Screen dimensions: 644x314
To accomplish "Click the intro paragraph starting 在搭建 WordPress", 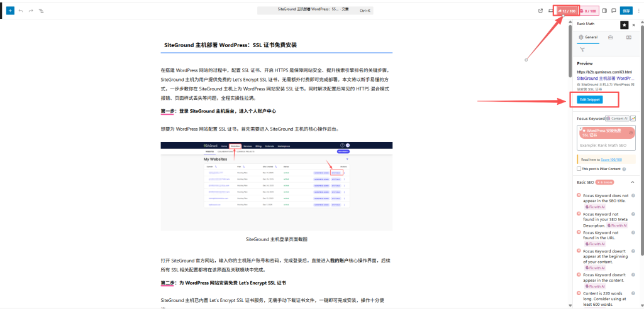I will tap(275, 84).
